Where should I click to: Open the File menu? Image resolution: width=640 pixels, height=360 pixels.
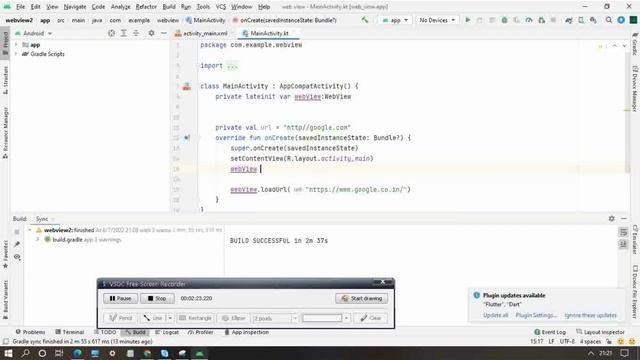pos(20,7)
